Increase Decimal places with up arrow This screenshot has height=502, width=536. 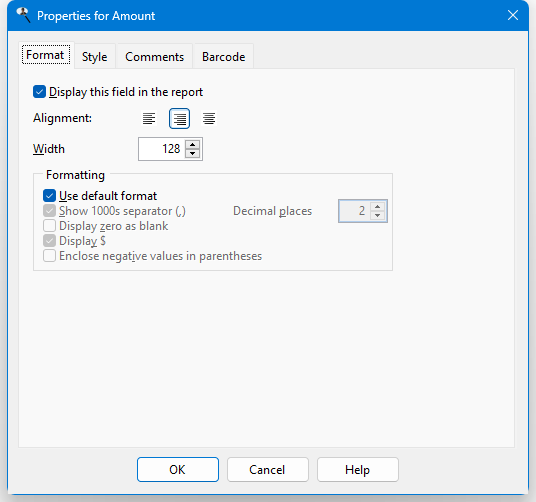(x=377, y=207)
